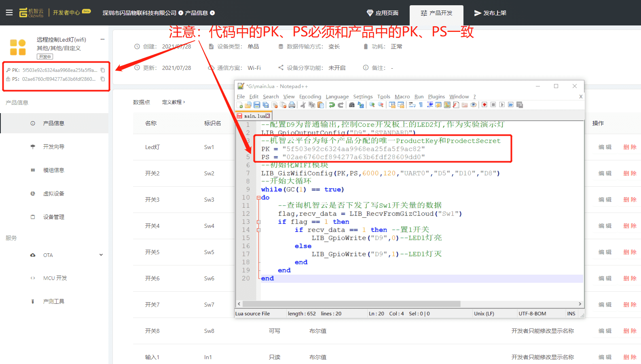641x364 pixels.
Task: Click Open file icon in Notepad++ toolbar
Action: tap(248, 105)
